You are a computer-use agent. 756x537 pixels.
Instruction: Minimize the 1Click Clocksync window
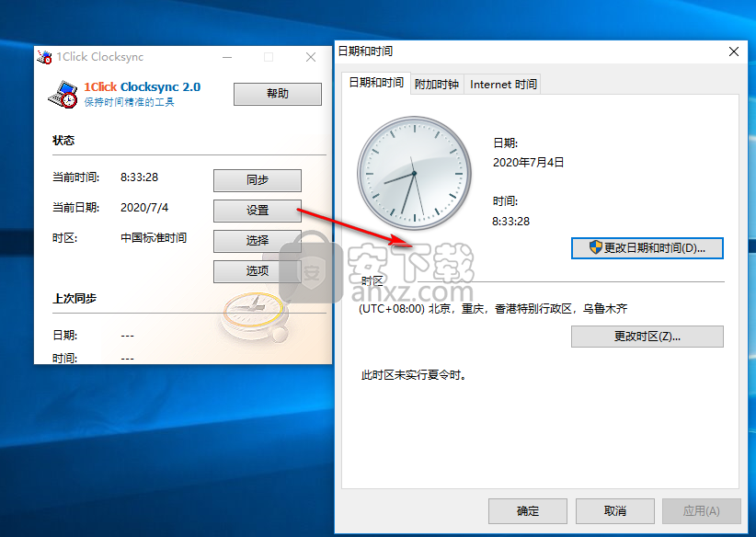[x=227, y=57]
